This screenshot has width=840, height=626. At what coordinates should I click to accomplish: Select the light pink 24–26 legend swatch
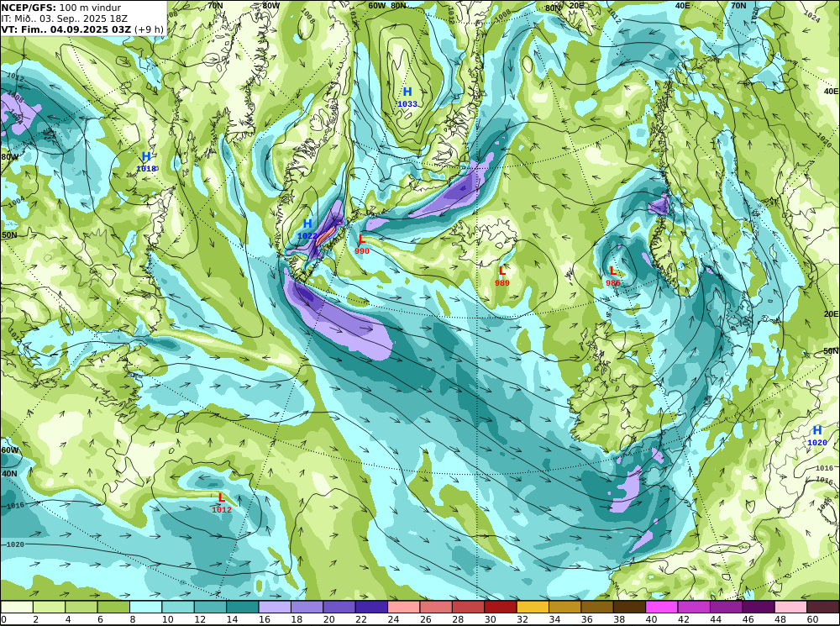tap(403, 607)
